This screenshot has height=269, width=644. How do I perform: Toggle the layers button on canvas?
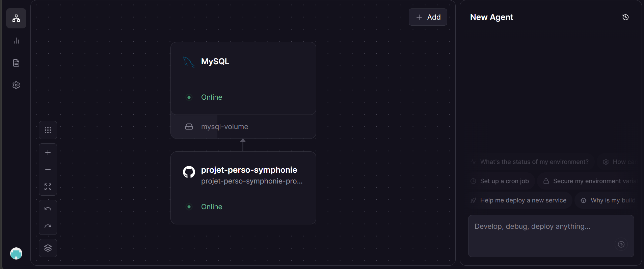pyautogui.click(x=48, y=248)
